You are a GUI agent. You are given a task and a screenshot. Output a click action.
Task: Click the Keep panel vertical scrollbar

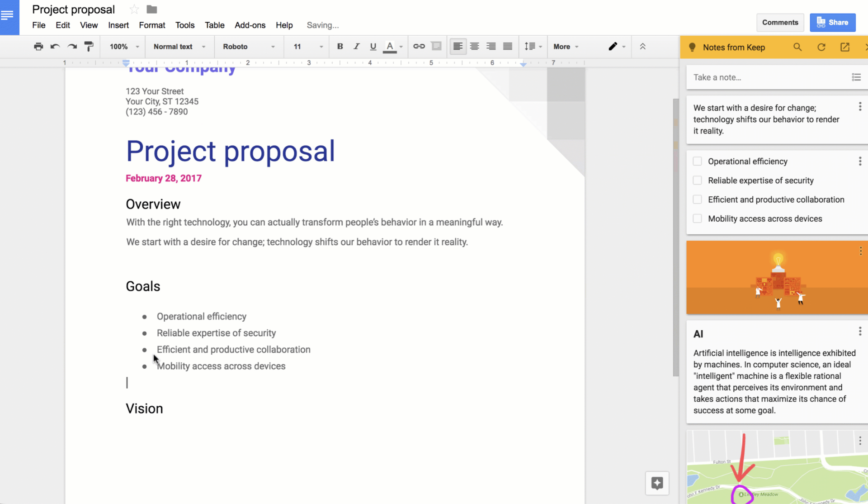click(676, 238)
